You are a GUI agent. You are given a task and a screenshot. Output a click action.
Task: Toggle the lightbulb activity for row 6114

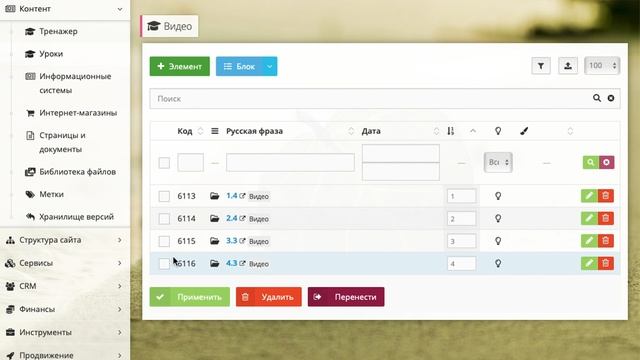[x=498, y=218]
